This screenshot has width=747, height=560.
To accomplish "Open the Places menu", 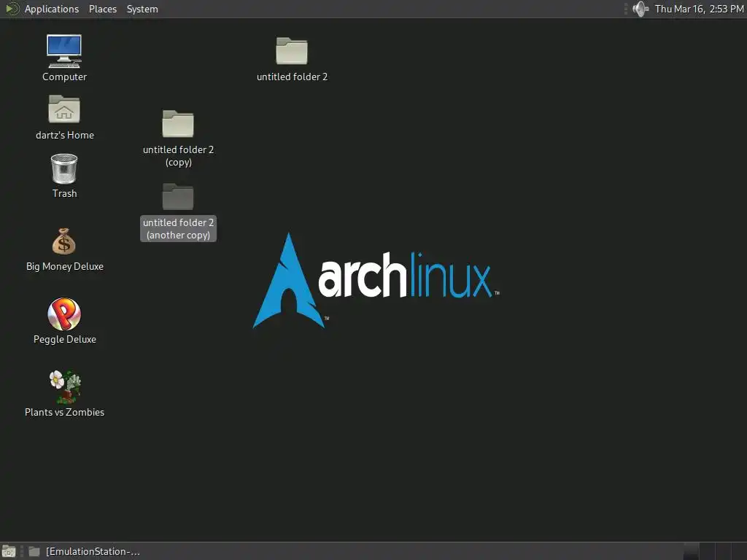I will click(102, 9).
